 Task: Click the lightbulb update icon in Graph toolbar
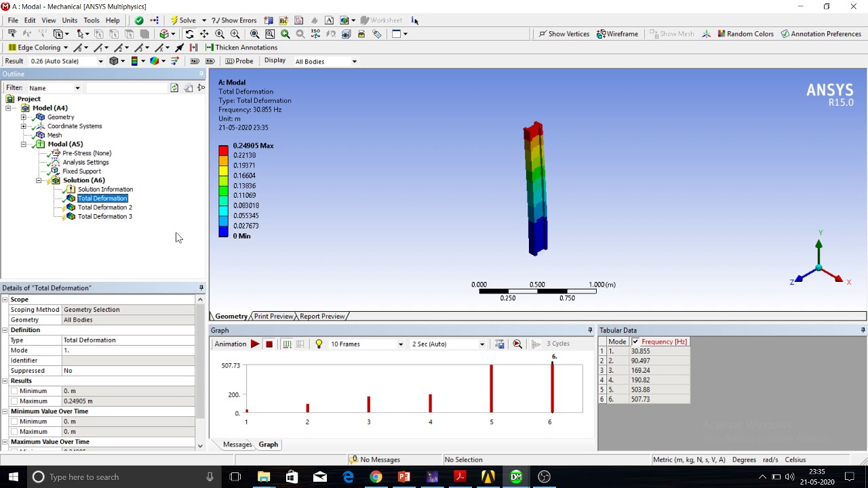[x=319, y=344]
